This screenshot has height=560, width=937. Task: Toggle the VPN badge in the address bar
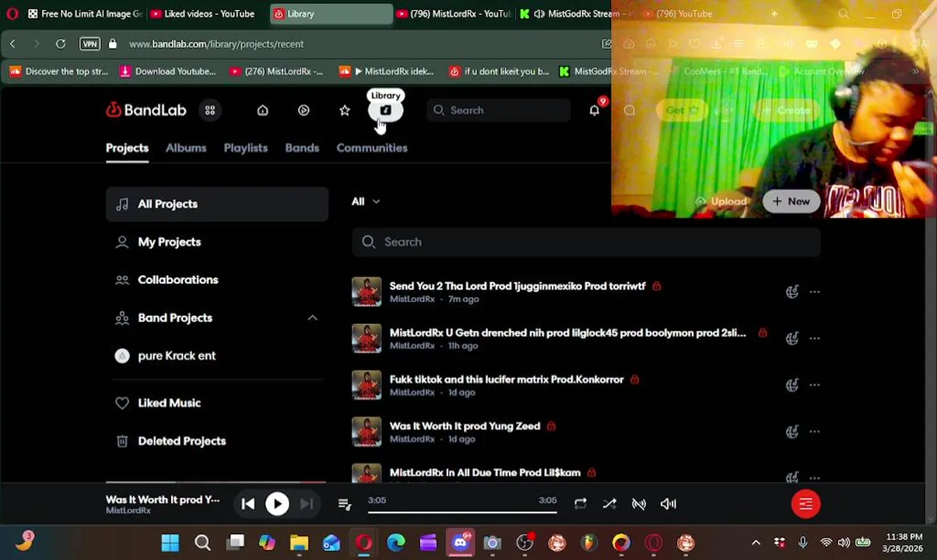point(89,44)
